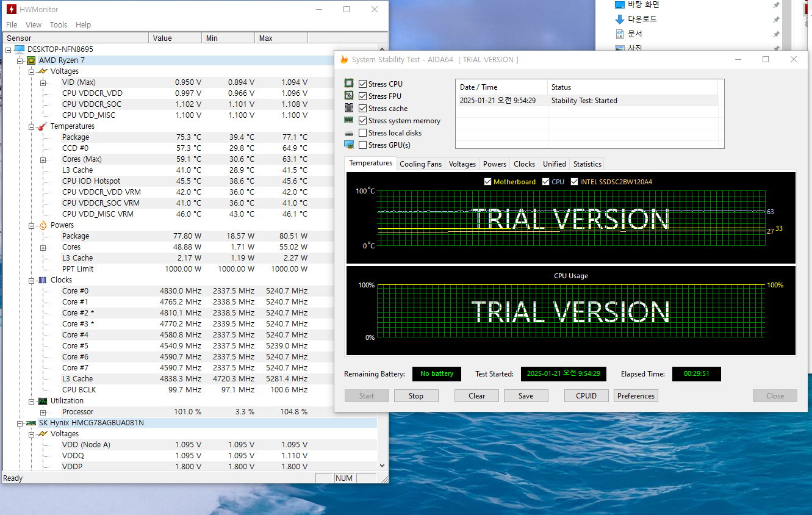
Task: Click the Voltages lightning icon under AMD Ryzen 7
Action: coord(43,71)
